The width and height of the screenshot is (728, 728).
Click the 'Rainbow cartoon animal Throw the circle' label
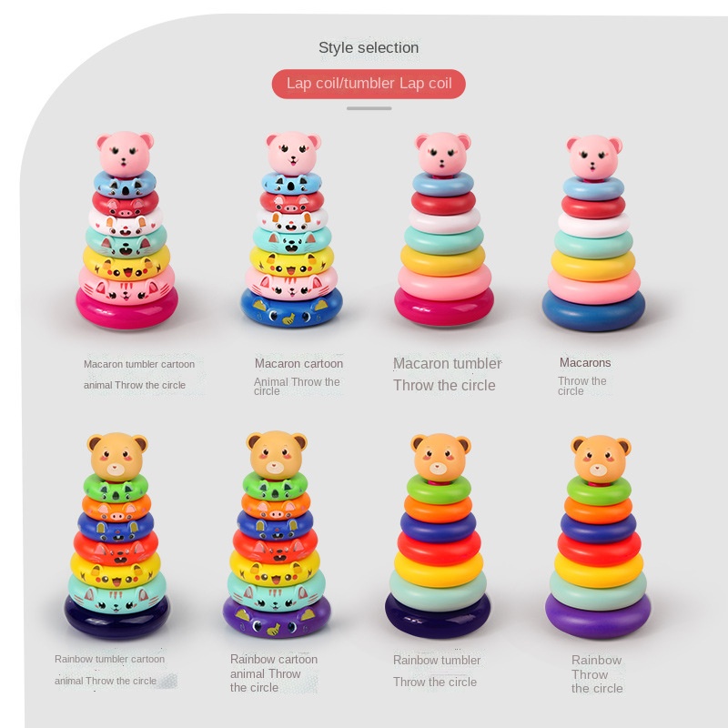click(274, 672)
